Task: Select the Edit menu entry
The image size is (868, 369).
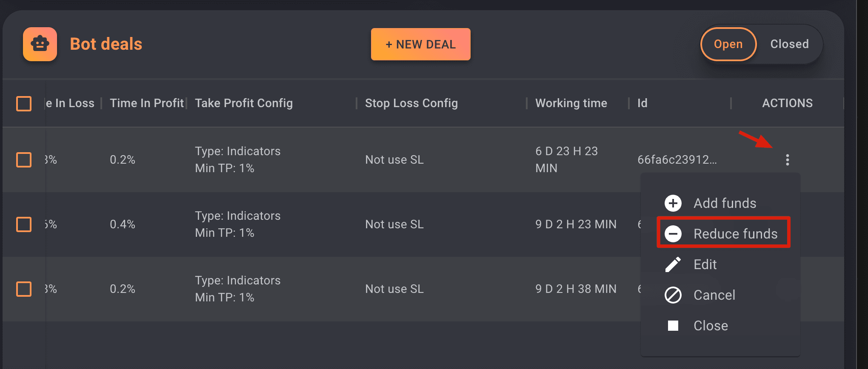Action: click(x=705, y=264)
